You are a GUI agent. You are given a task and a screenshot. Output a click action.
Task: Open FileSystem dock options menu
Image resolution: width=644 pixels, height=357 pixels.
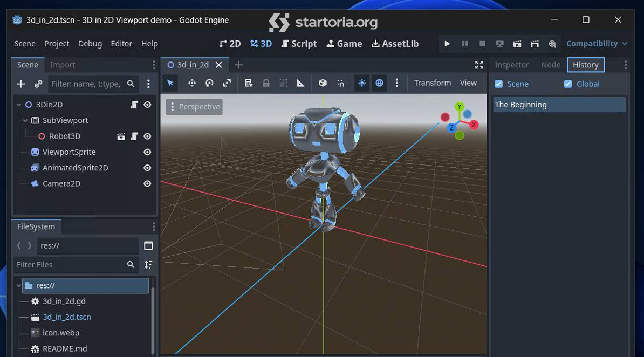click(x=154, y=227)
